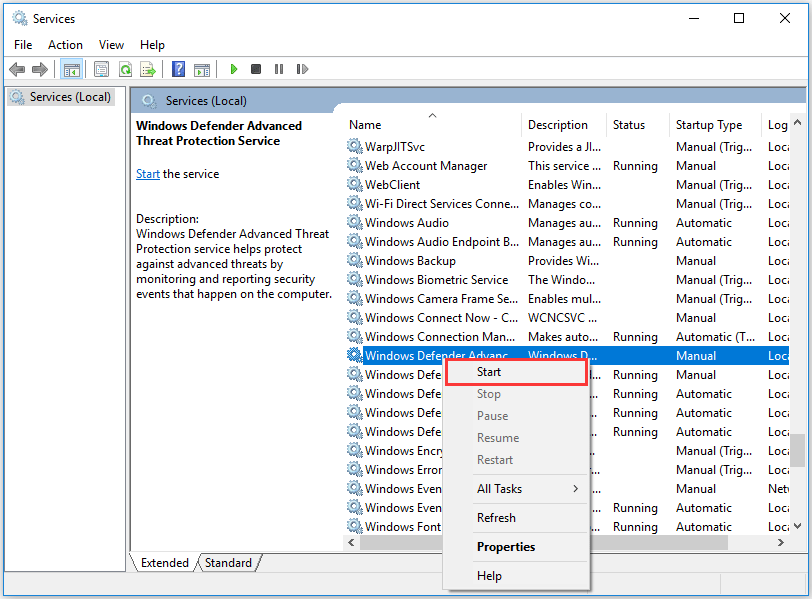The height and width of the screenshot is (599, 812).
Task: Click the Stop Service square icon
Action: 256,69
